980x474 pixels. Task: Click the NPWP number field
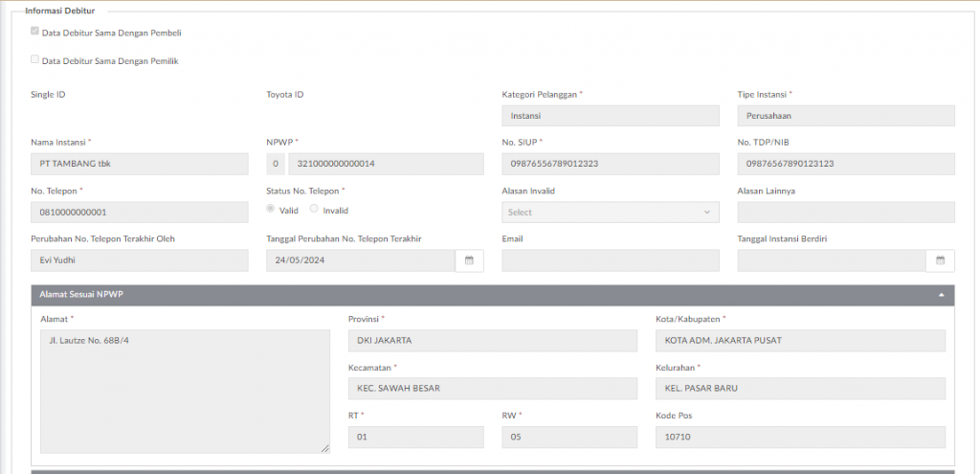pos(386,164)
